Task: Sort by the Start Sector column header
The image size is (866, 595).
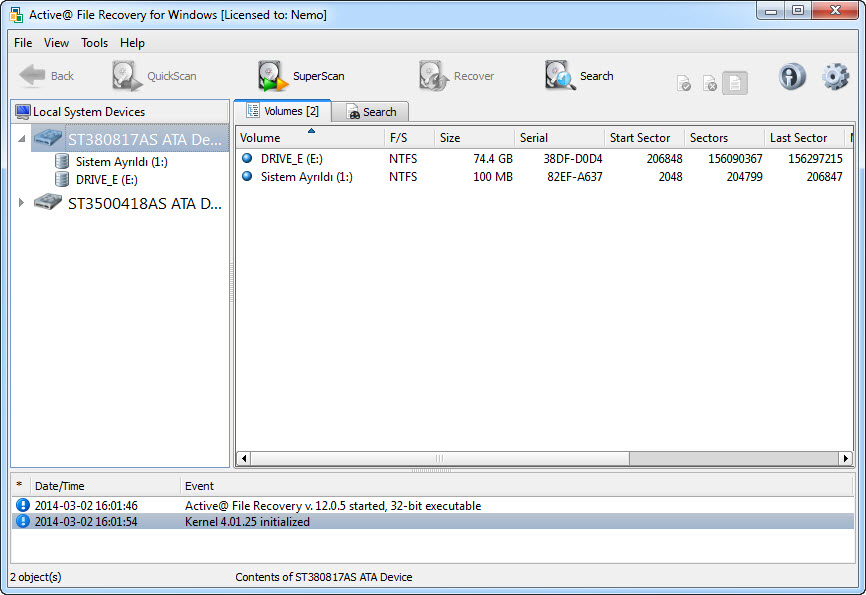Action: click(645, 138)
